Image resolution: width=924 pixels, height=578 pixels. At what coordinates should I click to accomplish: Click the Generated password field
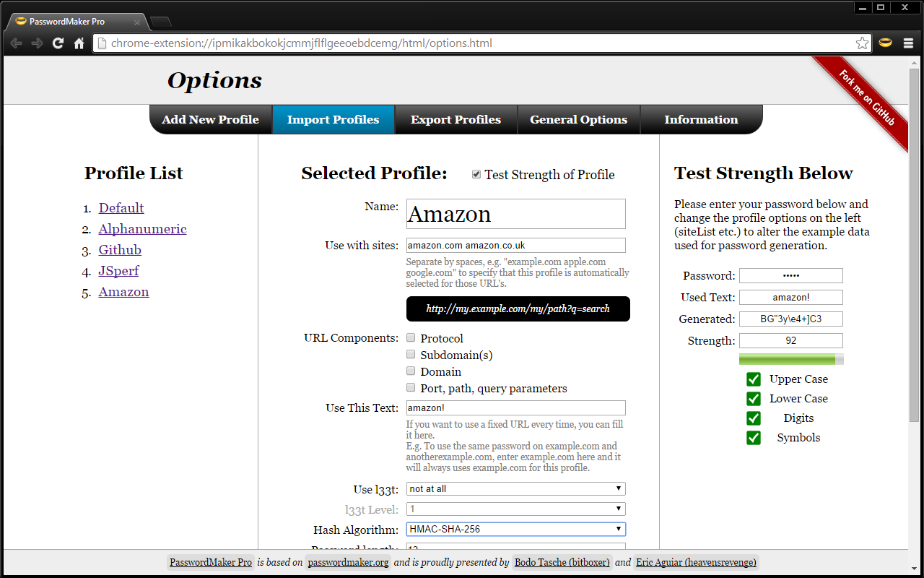791,319
